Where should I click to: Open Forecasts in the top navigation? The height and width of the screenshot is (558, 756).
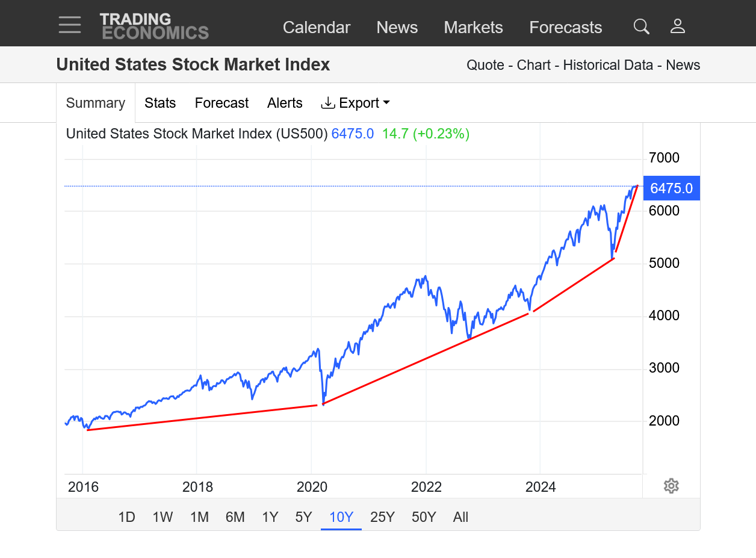click(x=565, y=27)
